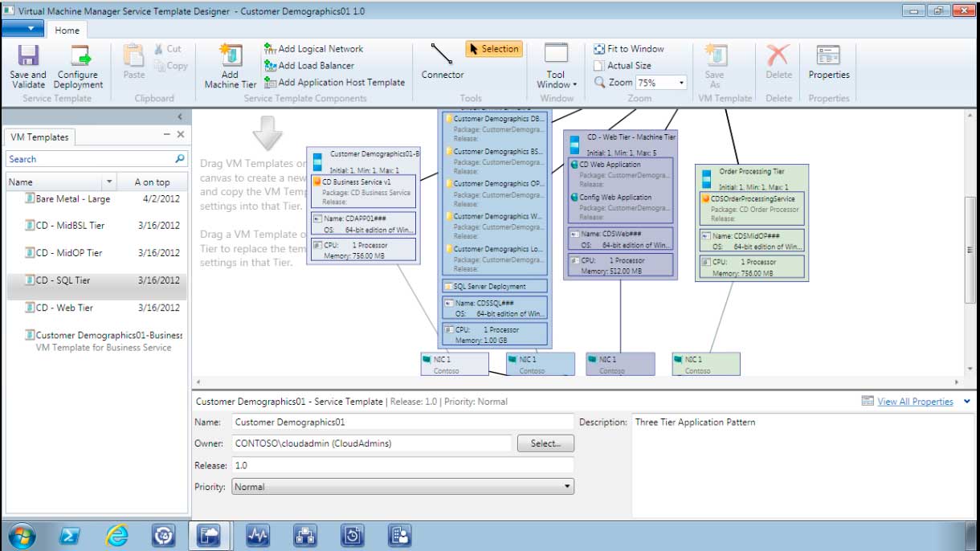Switch to the Home ribbon tab

click(x=67, y=31)
